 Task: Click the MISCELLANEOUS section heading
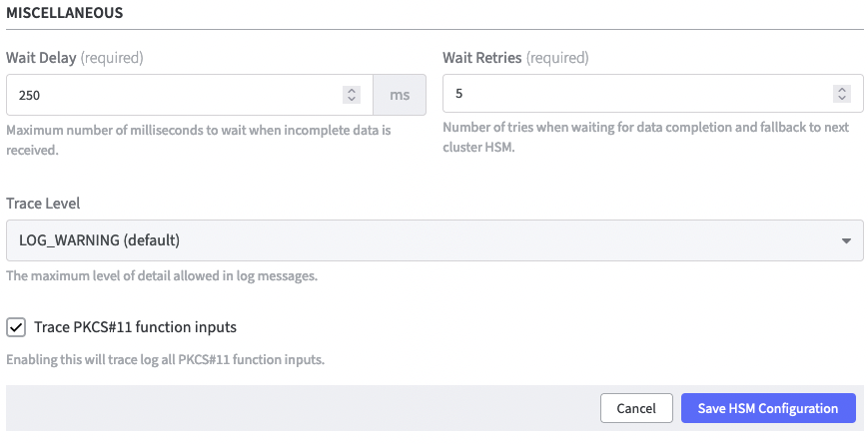click(64, 15)
